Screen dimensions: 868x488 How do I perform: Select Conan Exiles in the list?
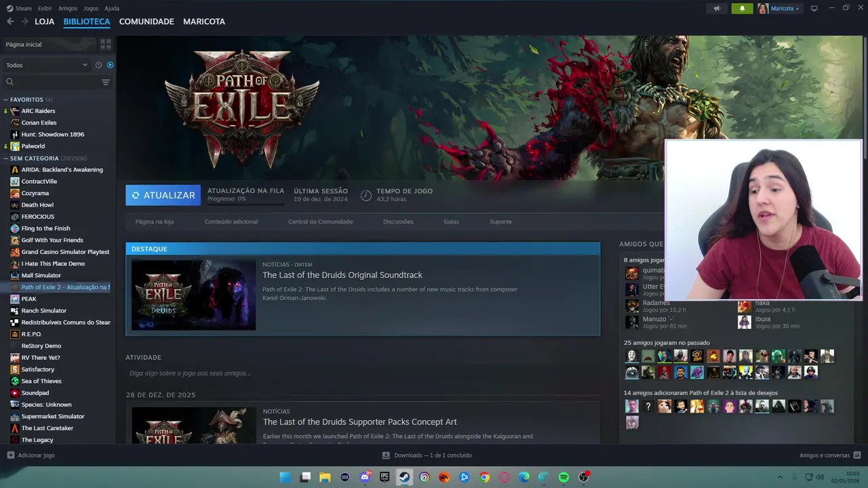pos(39,123)
